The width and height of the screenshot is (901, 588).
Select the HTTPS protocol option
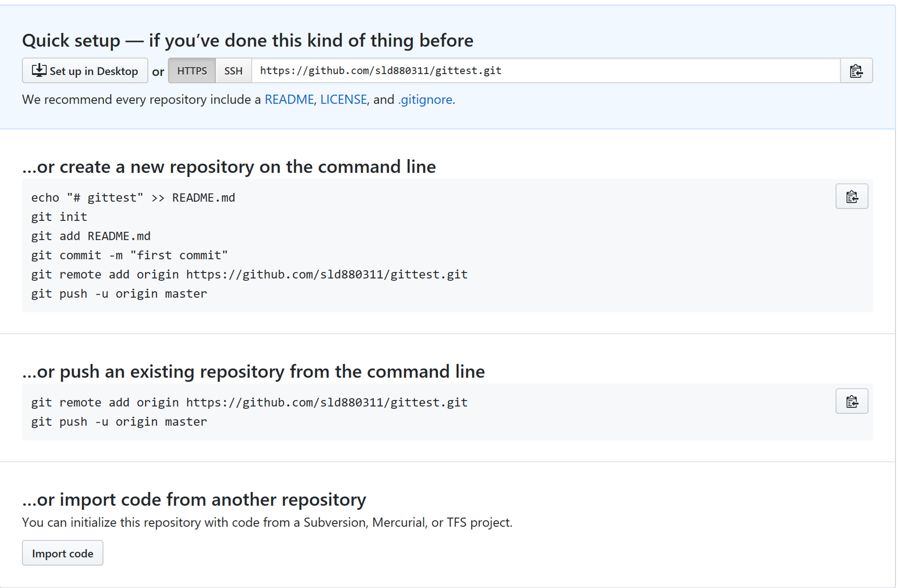click(192, 71)
